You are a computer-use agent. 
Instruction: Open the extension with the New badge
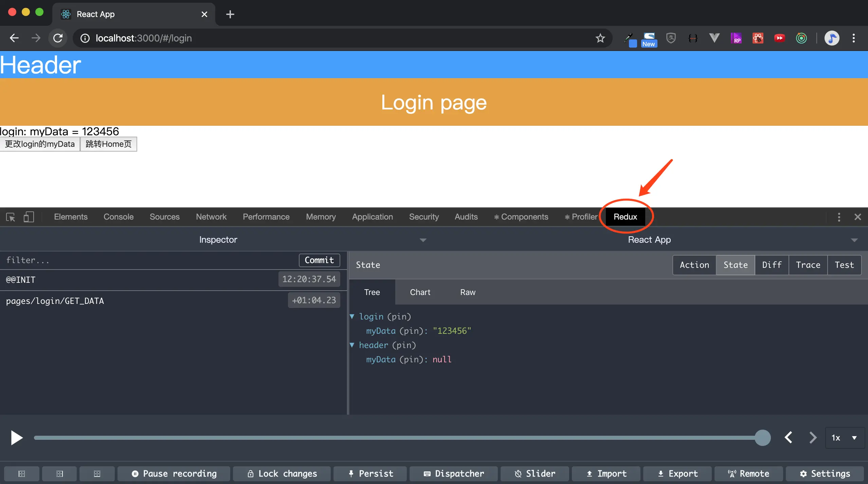coord(649,39)
